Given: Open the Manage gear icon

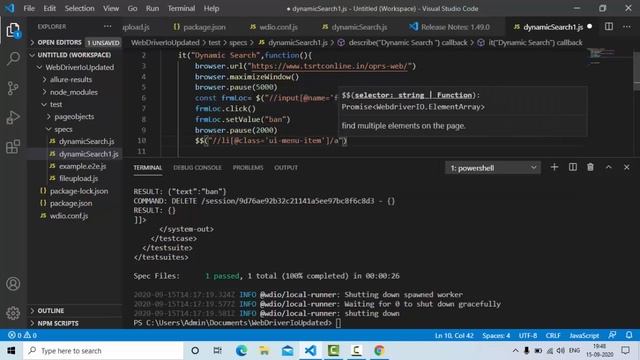Looking at the screenshot, I should pos(13,313).
